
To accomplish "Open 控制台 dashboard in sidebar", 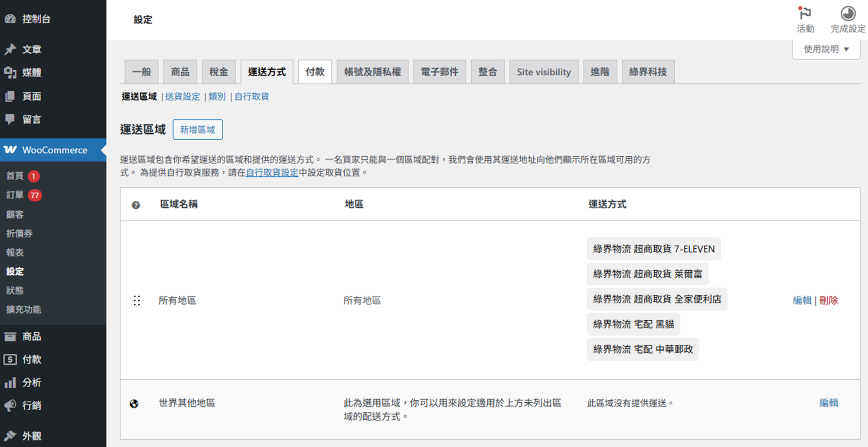I will point(36,19).
